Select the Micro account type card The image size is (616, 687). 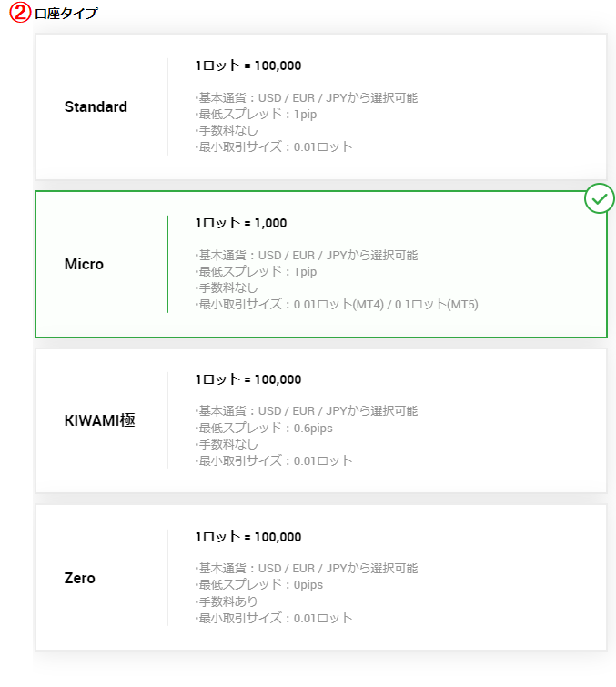pos(320,264)
